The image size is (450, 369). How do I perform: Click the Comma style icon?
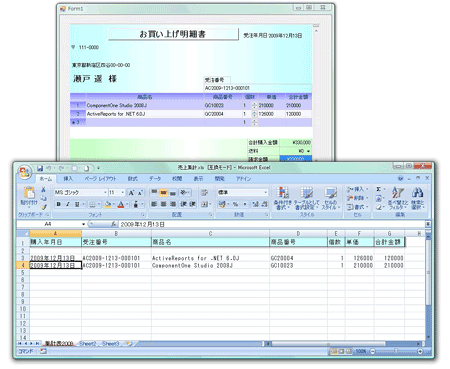point(245,204)
